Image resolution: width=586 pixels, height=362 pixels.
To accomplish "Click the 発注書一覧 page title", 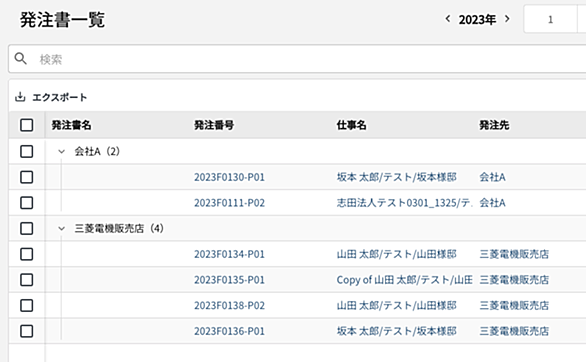I will tap(62, 19).
